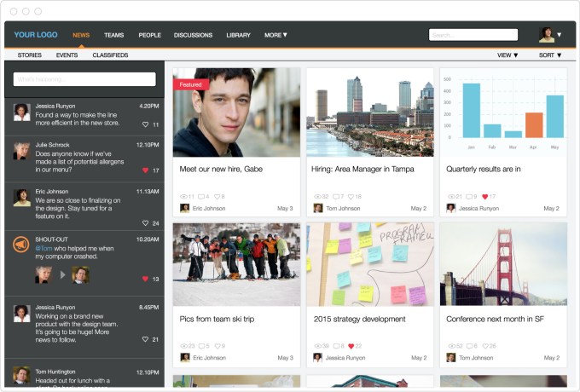
Task: Click Tom Huntington's avatar in feed
Action: pyautogui.click(x=21, y=375)
